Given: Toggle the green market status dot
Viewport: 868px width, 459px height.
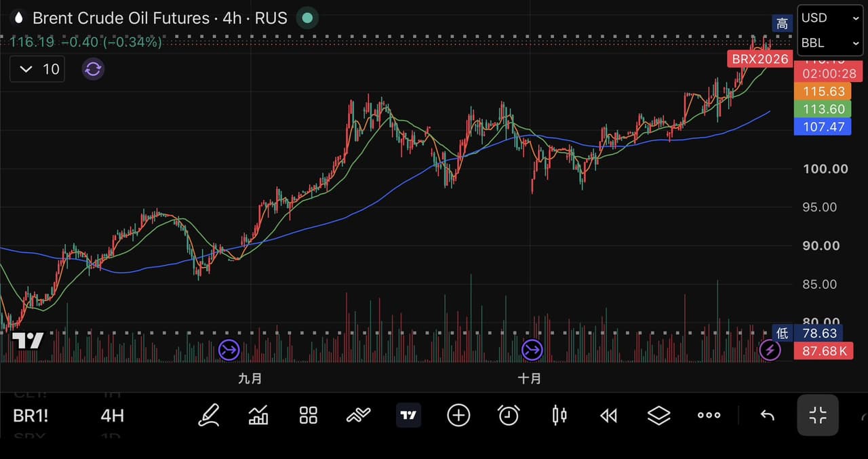Looking at the screenshot, I should point(307,18).
